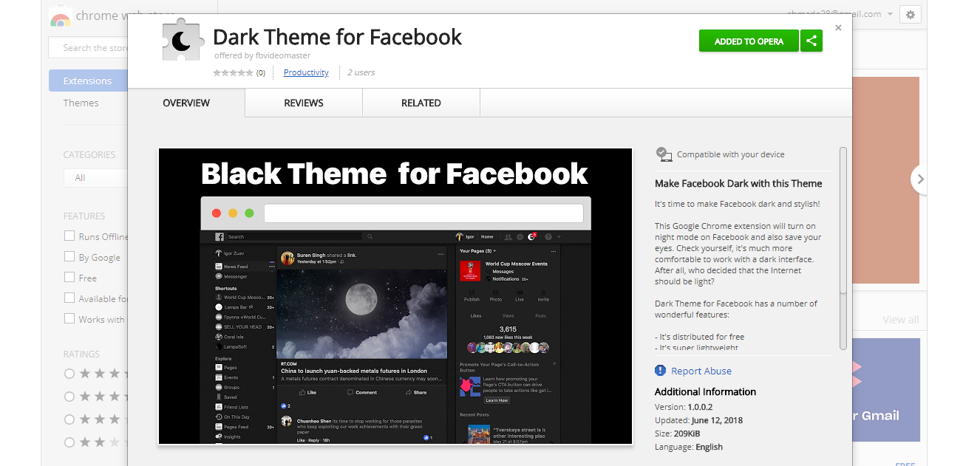Open the Productivity category link
This screenshot has width=980, height=466.
[306, 72]
